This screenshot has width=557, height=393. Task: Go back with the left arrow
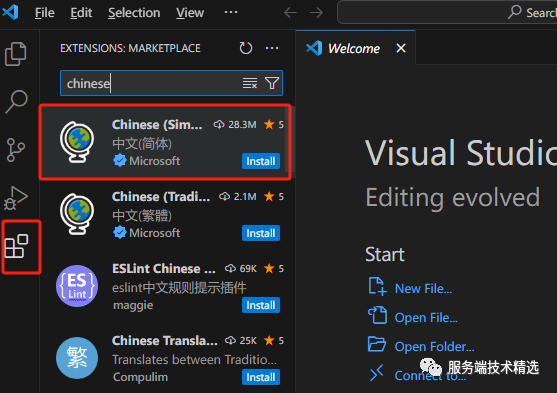click(290, 13)
